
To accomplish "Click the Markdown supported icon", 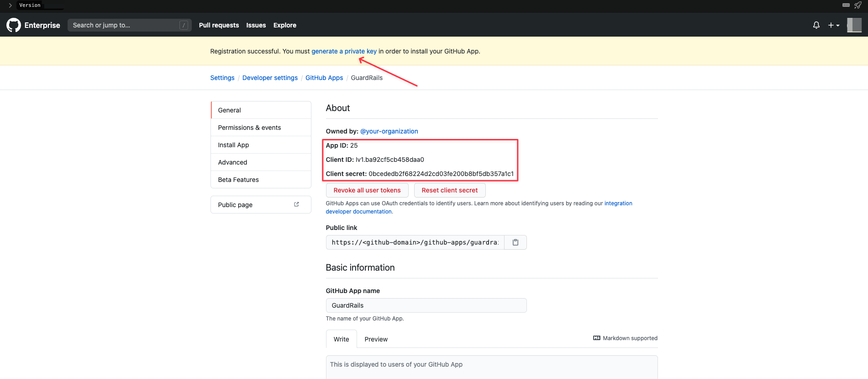I will coord(597,338).
